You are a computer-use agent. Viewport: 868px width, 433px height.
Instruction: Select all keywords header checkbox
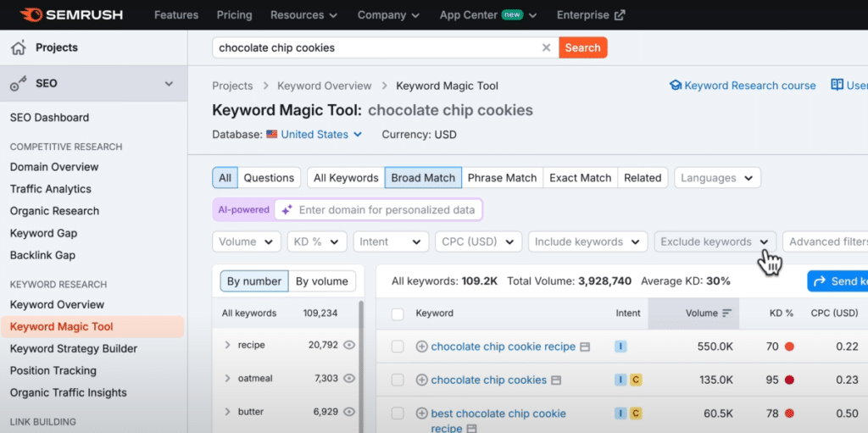(x=398, y=314)
